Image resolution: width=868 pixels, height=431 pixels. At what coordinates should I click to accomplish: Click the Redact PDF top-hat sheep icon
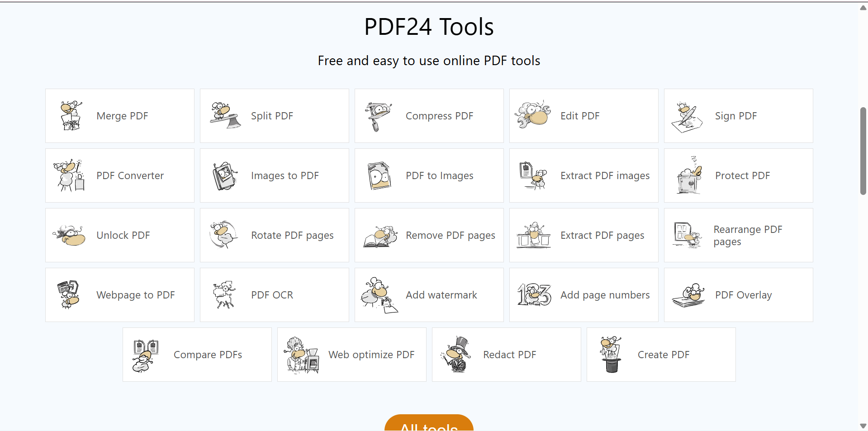[456, 355]
